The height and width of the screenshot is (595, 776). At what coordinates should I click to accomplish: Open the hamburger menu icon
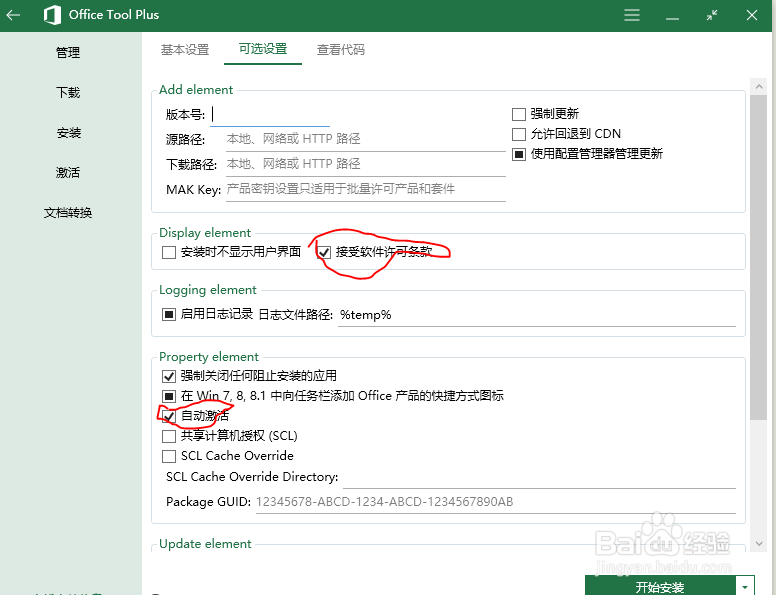coord(631,15)
